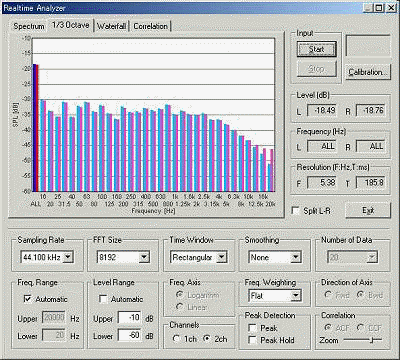The height and width of the screenshot is (360, 400).
Task: Select the 2ch channel radio button
Action: tap(207, 339)
